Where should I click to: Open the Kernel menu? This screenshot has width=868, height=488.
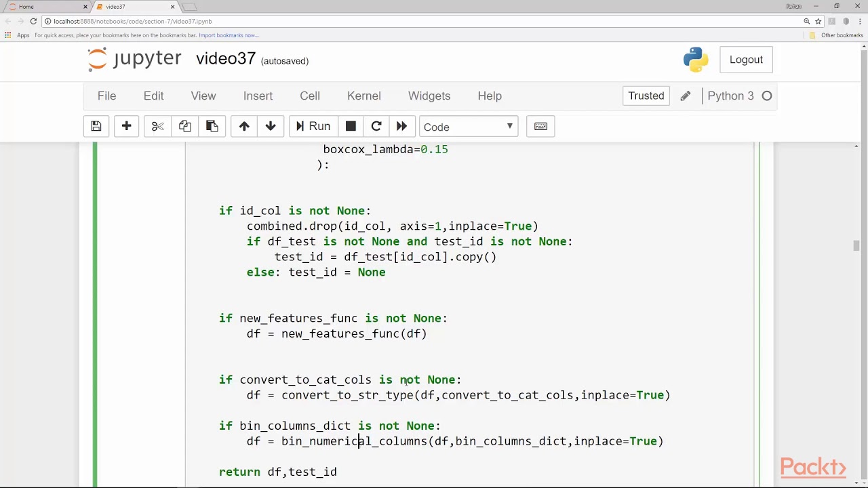coord(364,96)
